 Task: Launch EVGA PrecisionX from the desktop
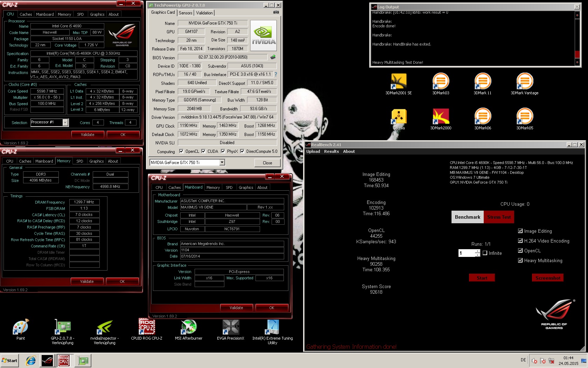231,329
